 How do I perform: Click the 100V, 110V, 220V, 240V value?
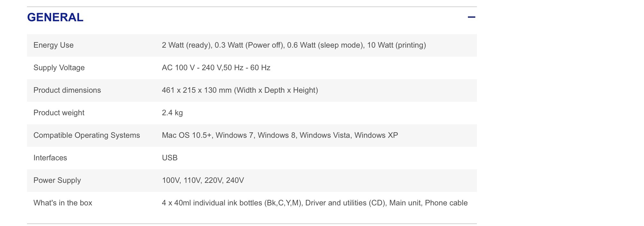pyautogui.click(x=203, y=180)
